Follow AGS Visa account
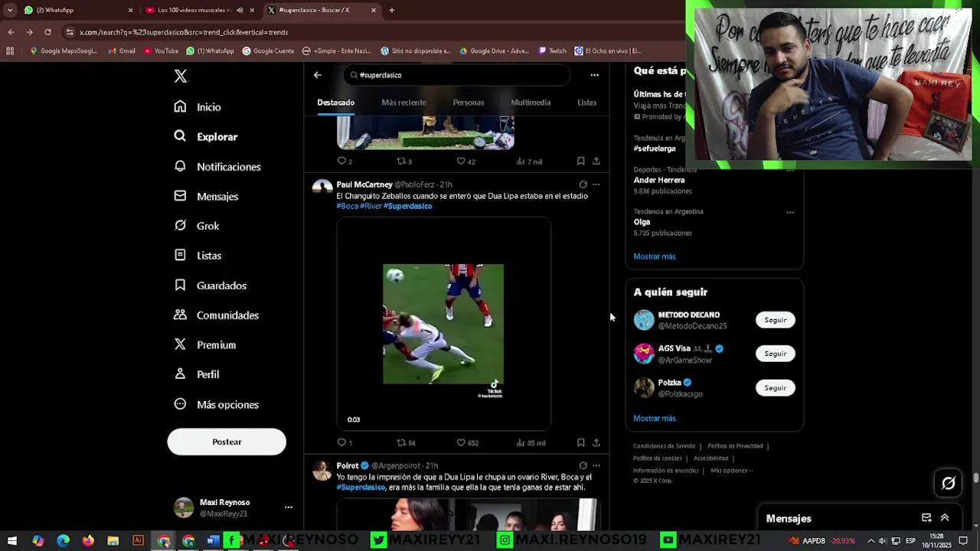The width and height of the screenshot is (980, 551). 776,354
